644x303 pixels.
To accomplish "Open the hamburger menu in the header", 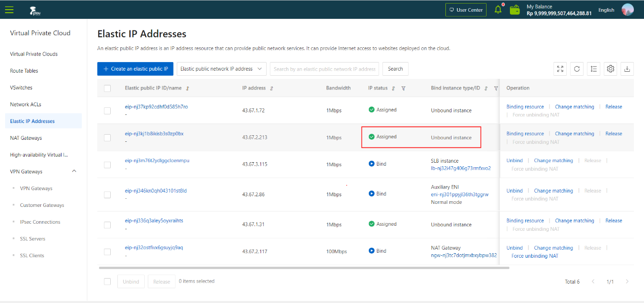I will click(x=9, y=9).
